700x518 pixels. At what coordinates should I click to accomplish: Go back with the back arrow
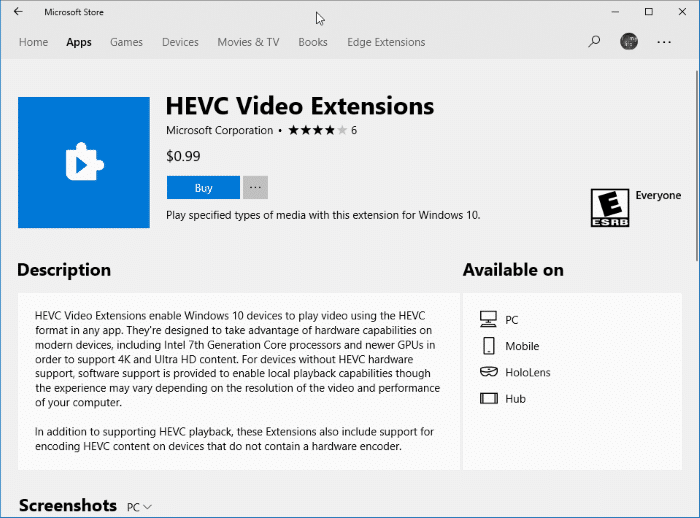pyautogui.click(x=18, y=12)
